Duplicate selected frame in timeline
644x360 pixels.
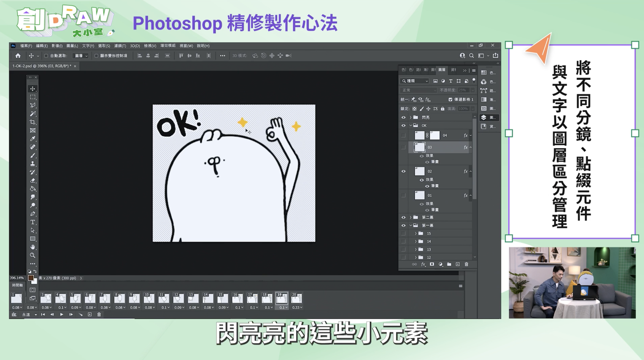coord(90,315)
